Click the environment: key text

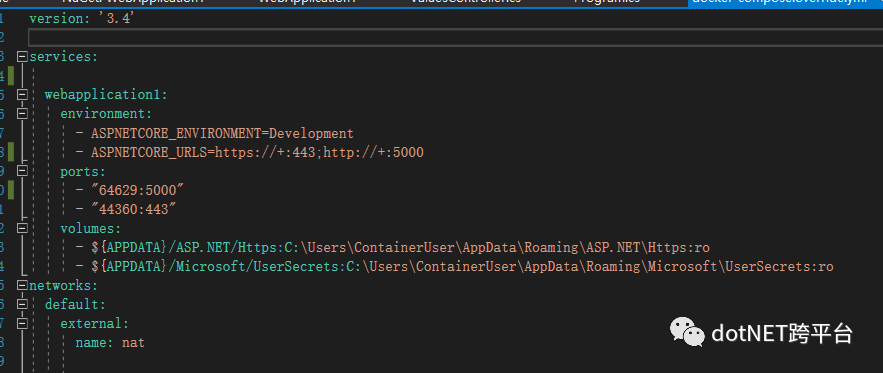[x=106, y=114]
